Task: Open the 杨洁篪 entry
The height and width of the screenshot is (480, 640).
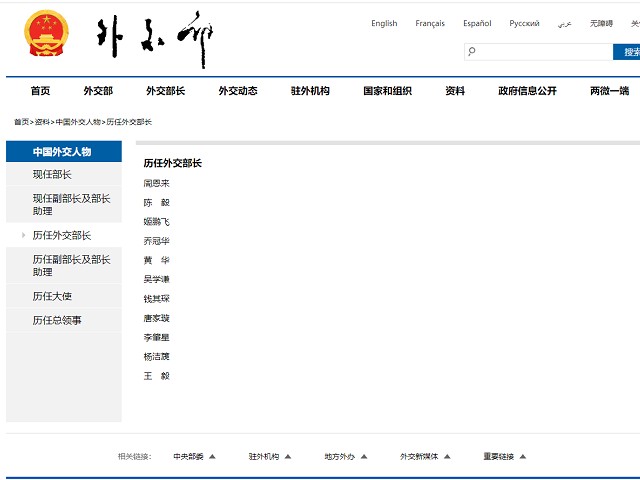Action: (156, 356)
